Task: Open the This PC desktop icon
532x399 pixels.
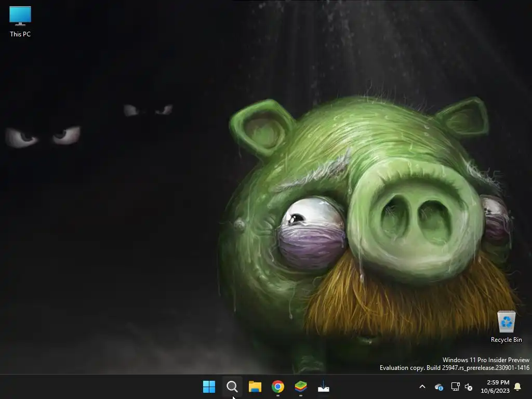Action: tap(20, 21)
